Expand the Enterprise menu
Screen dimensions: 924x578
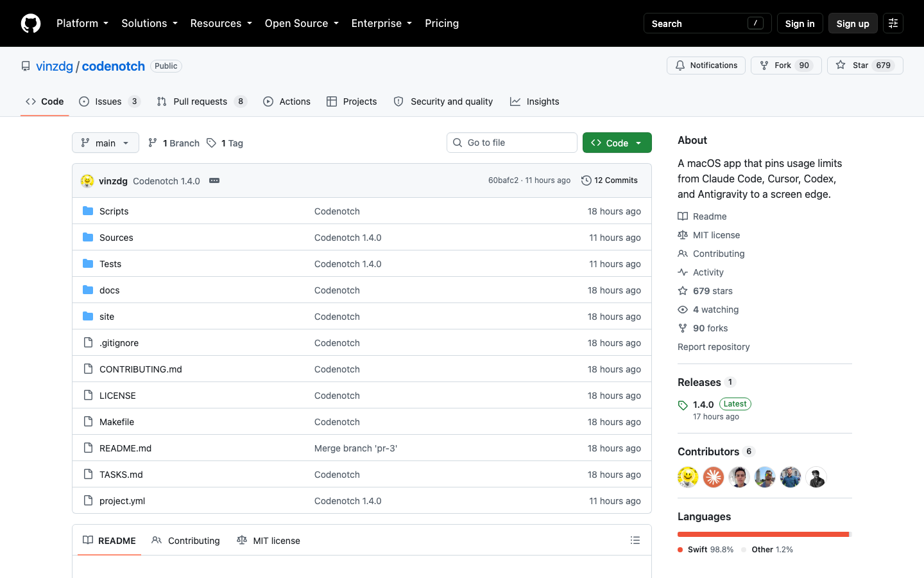[382, 23]
